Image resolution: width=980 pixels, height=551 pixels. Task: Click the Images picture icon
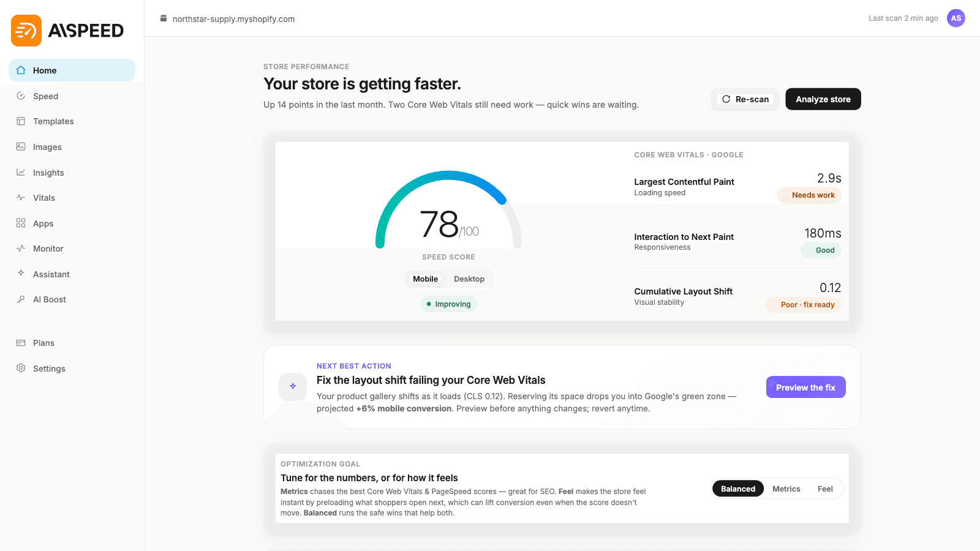pos(21,146)
